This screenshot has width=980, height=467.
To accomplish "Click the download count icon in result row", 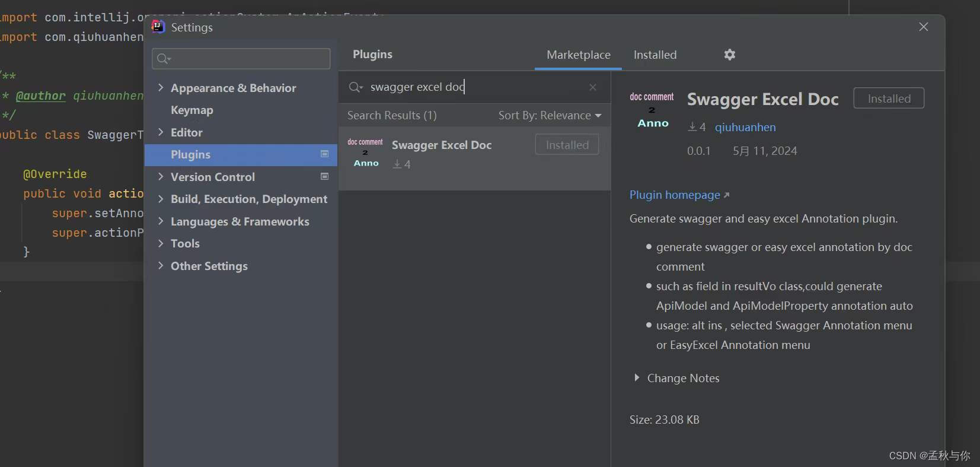I will (x=397, y=164).
